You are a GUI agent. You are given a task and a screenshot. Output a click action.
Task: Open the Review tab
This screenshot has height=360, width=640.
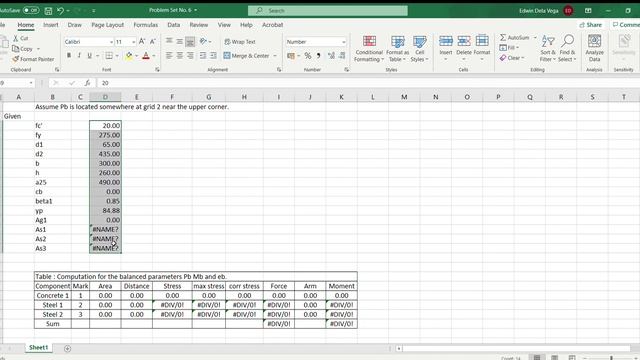[198, 25]
